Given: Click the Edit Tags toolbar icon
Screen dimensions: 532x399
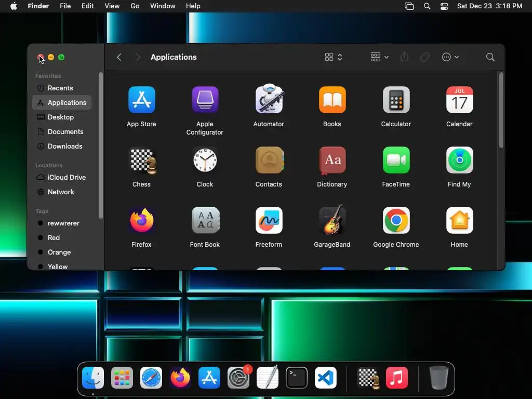Looking at the screenshot, I should click(425, 57).
